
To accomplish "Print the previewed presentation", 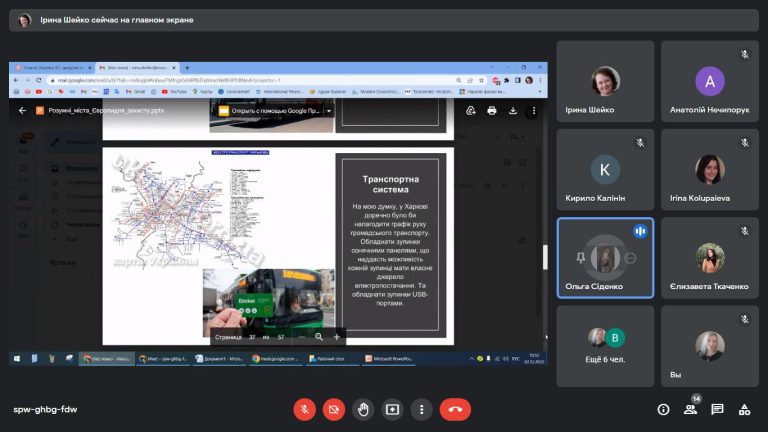I will tap(492, 111).
